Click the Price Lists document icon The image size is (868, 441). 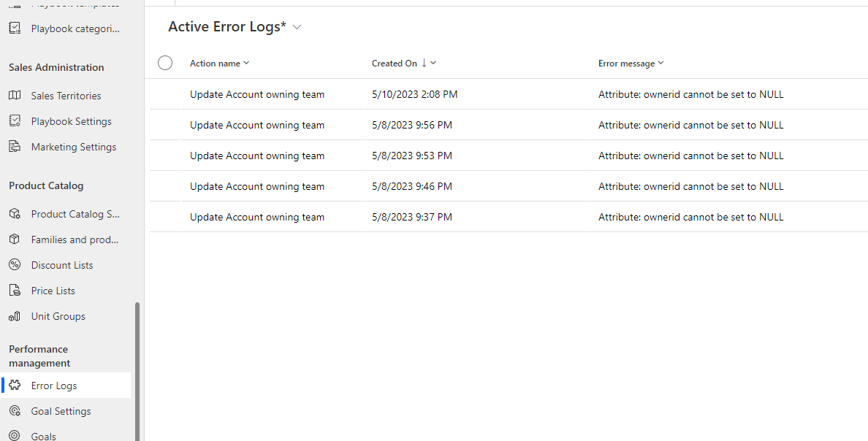point(15,291)
